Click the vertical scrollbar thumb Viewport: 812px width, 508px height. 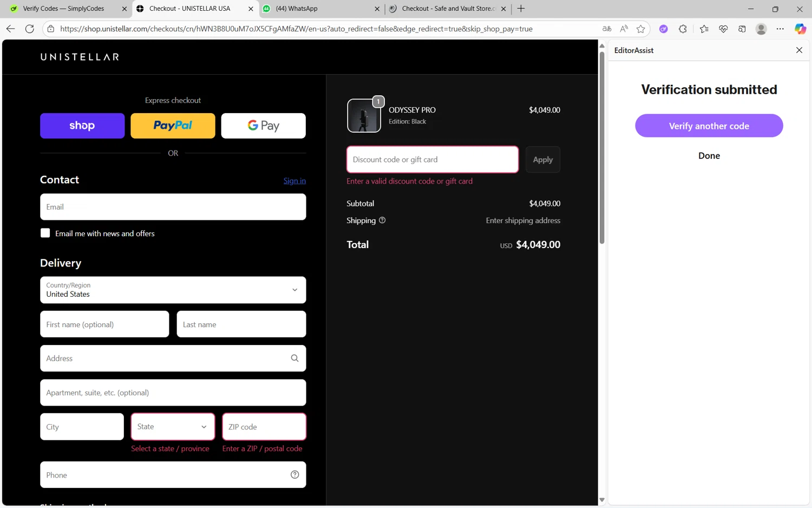pyautogui.click(x=602, y=148)
